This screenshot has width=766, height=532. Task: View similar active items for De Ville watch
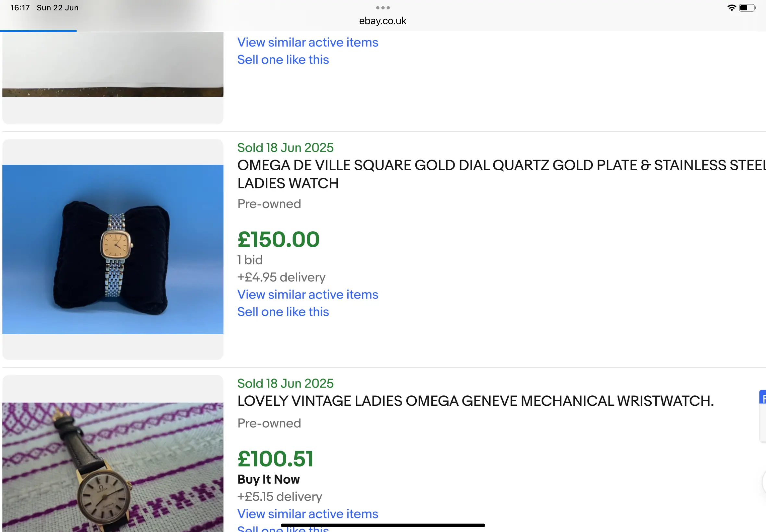(x=307, y=294)
